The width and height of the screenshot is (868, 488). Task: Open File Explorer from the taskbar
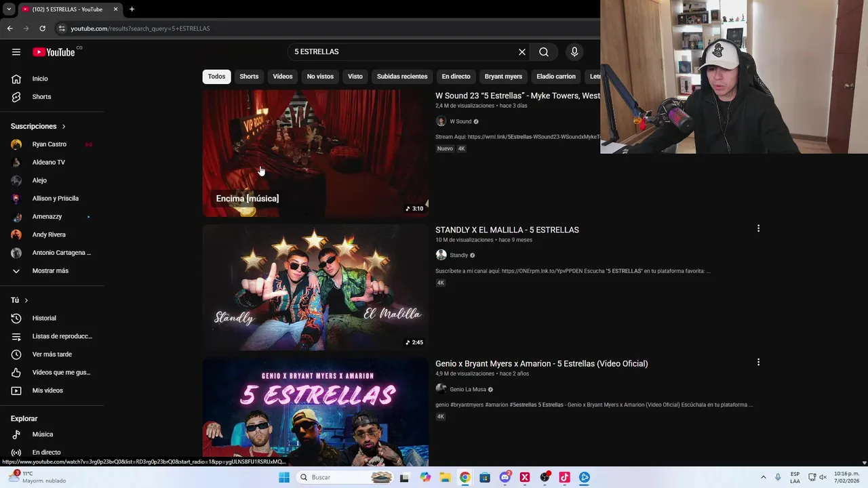pyautogui.click(x=445, y=477)
